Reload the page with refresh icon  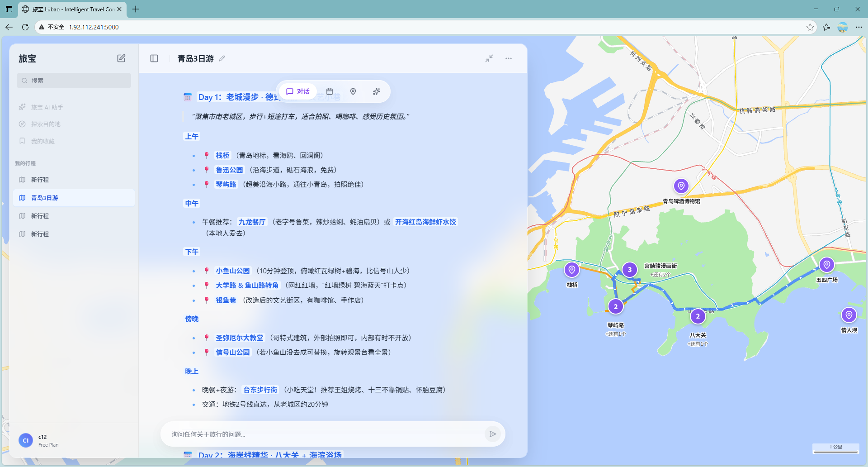25,27
